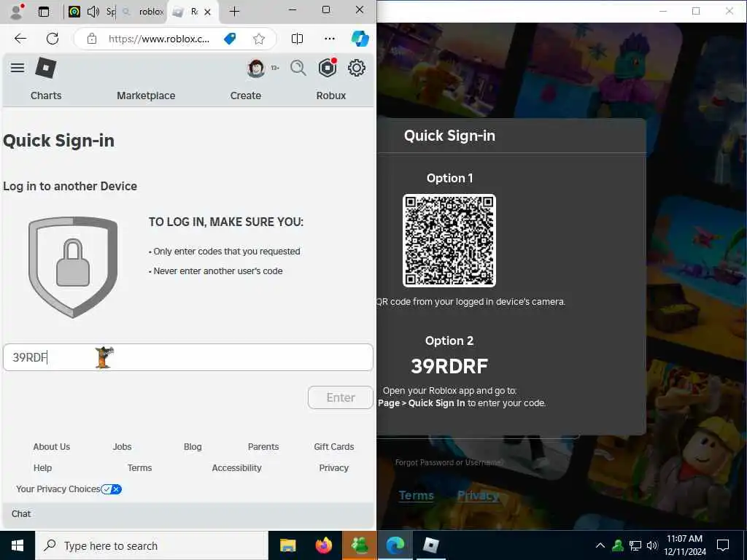Click the first pinned tab with yellow-green icon

(x=74, y=12)
